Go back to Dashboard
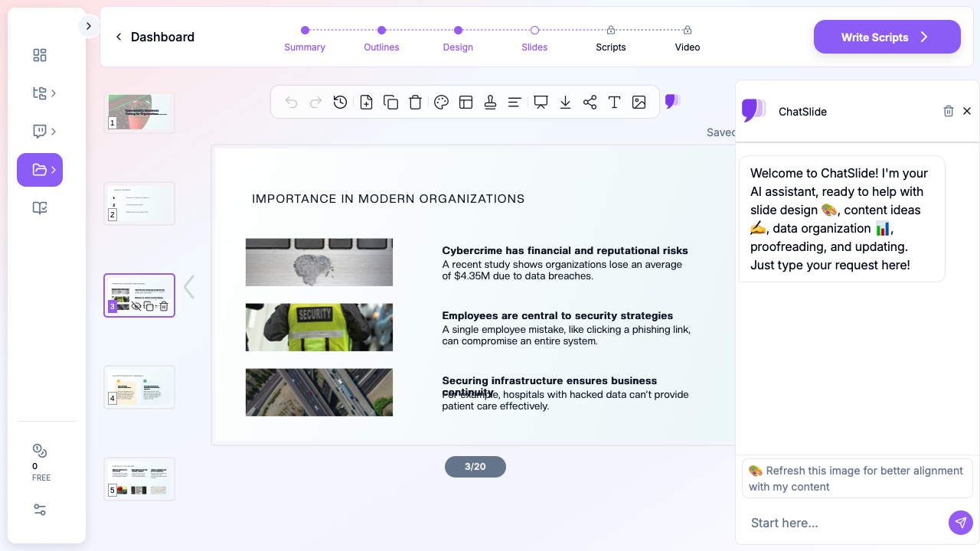Screen dimensions: 980x551 155,37
